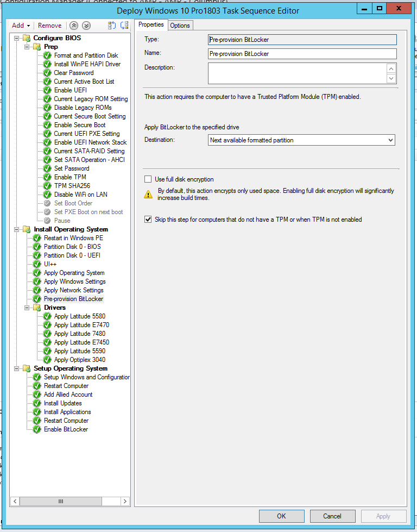
Task: Click the green check icon beside Format and Partition Disk
Action: tap(47, 55)
